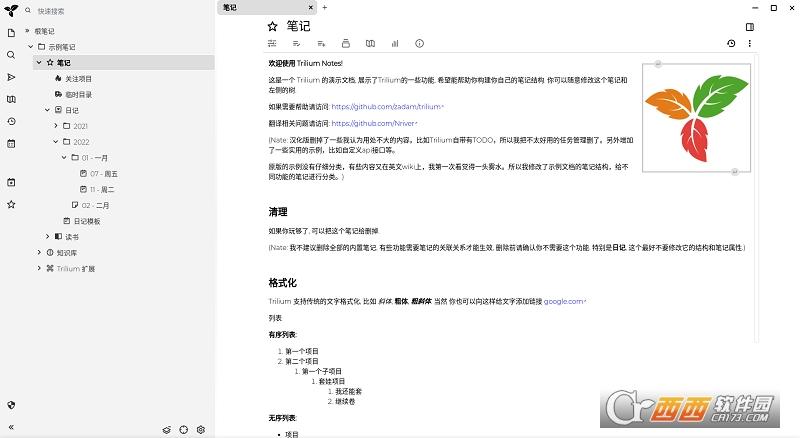The image size is (800, 438).
Task: Expand the 知识库 tree node chevron
Action: pos(39,252)
